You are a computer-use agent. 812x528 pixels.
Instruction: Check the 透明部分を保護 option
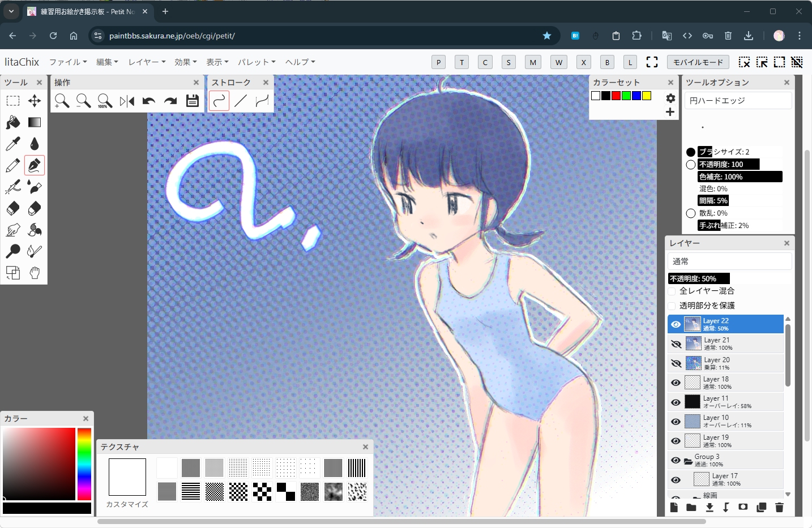[x=672, y=306]
